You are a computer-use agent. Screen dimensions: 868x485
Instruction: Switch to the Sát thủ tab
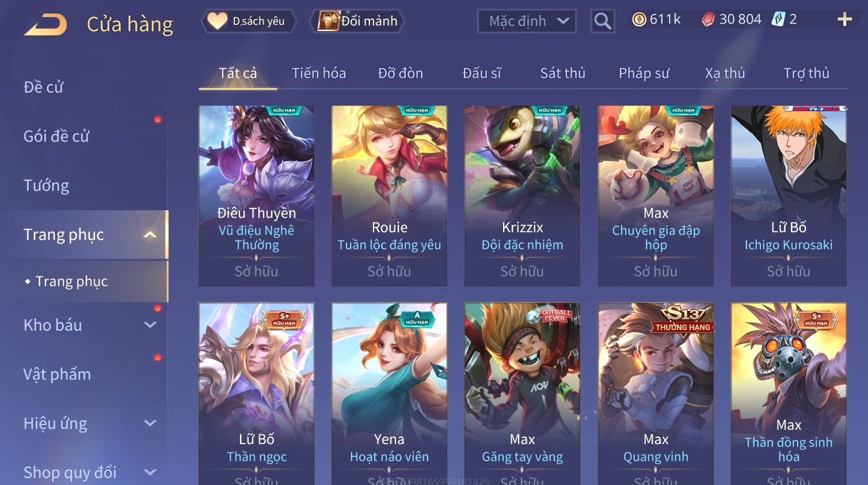tap(562, 73)
